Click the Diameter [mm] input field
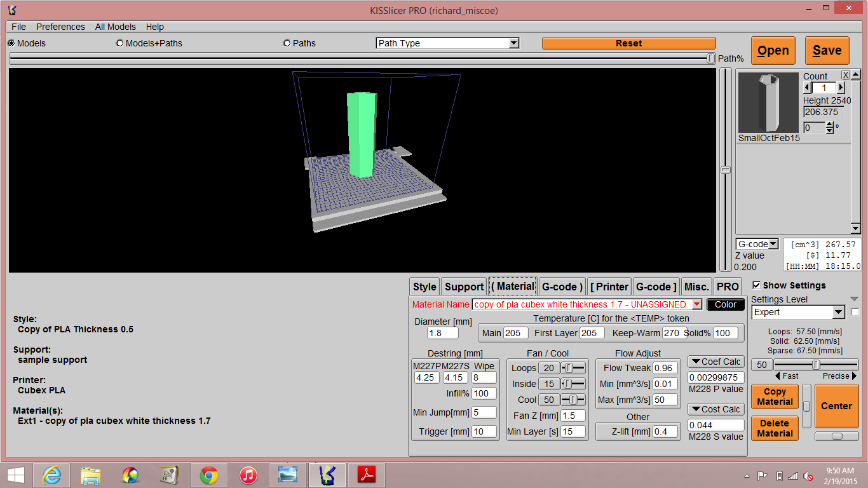The width and height of the screenshot is (868, 488). click(x=443, y=333)
